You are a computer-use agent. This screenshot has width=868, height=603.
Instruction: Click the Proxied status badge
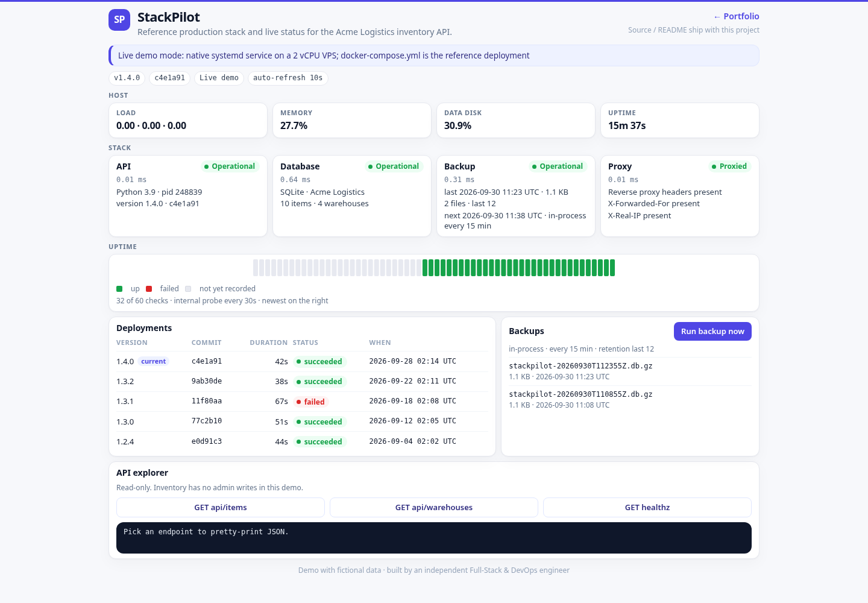click(729, 166)
